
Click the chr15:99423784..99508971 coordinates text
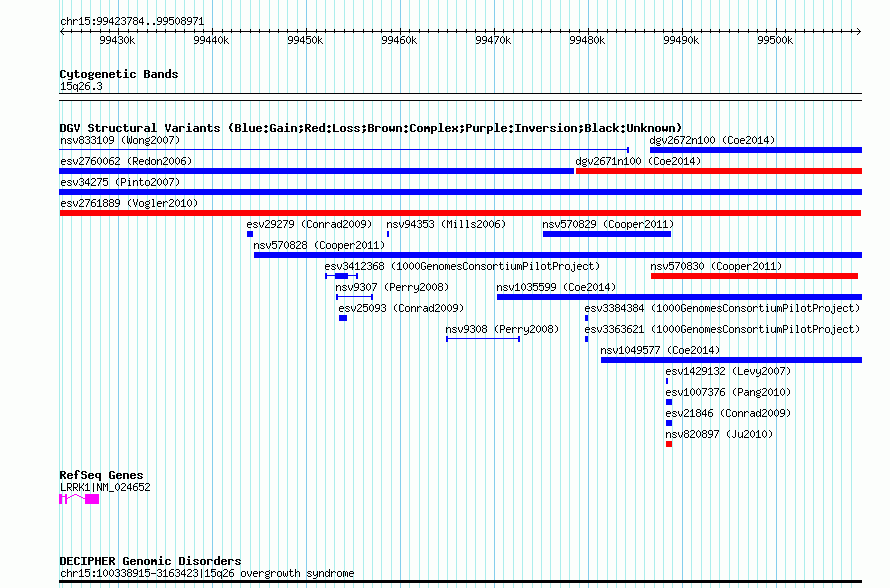pyautogui.click(x=132, y=21)
